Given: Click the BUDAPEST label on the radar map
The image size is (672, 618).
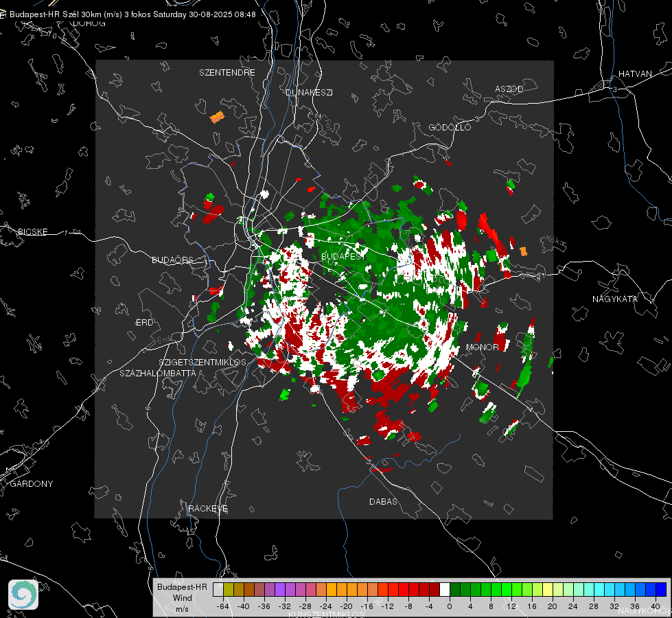Looking at the screenshot, I should point(344,256).
